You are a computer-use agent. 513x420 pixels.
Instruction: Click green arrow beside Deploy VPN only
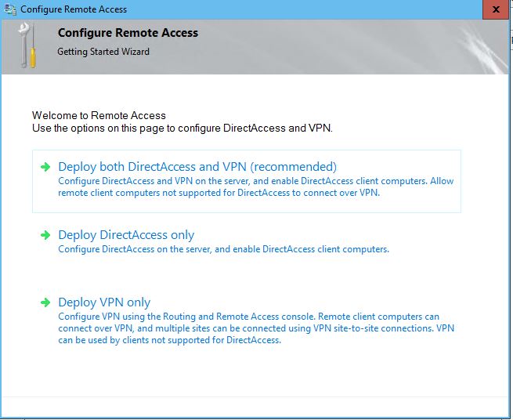coord(45,302)
